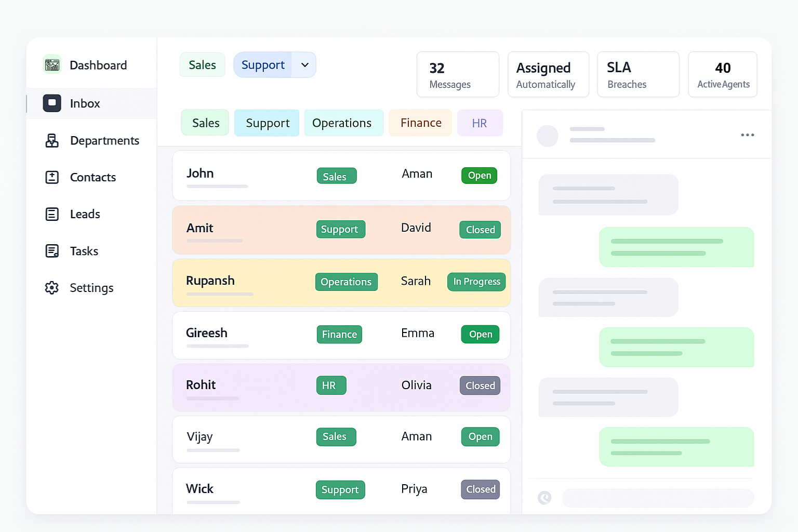Click Rupansh's In Progress status indicator

(x=476, y=282)
